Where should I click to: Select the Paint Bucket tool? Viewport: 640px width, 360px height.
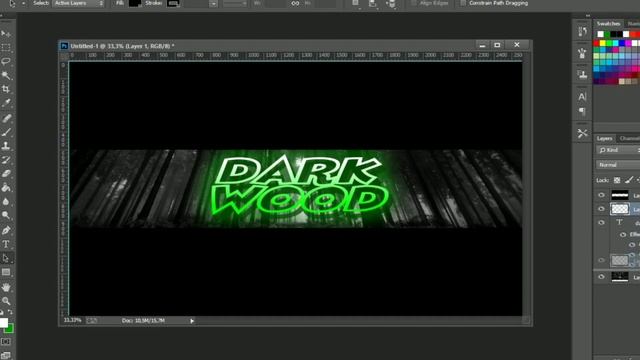click(x=6, y=188)
